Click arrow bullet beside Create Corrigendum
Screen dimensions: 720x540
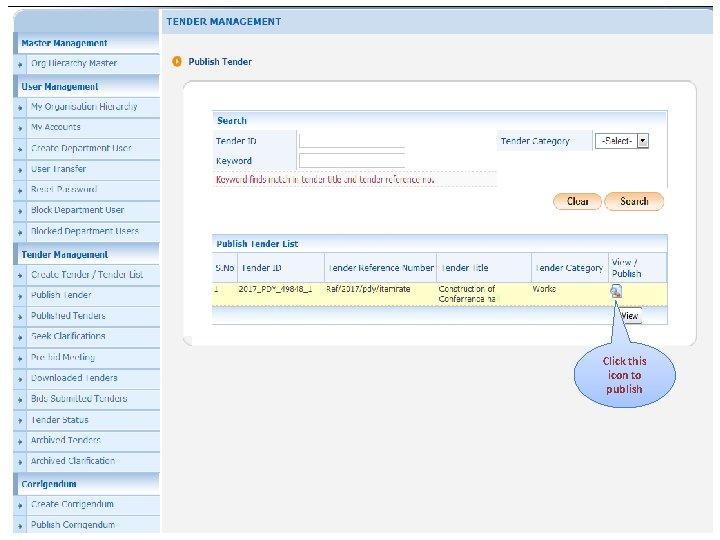click(20, 506)
